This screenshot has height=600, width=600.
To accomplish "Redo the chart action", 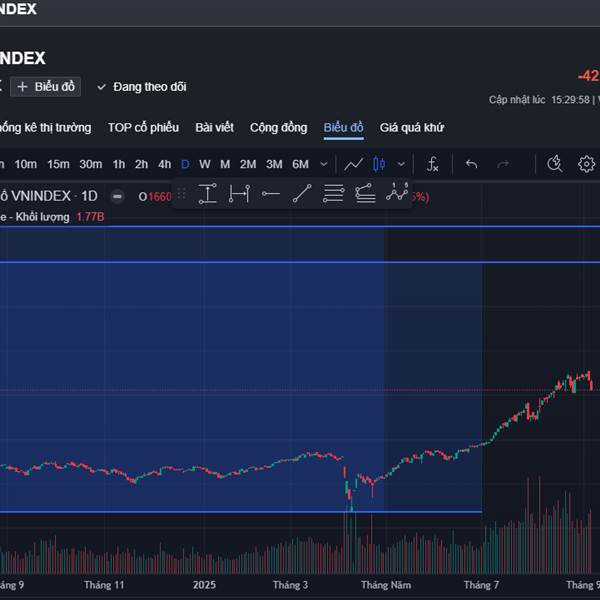I will pyautogui.click(x=503, y=164).
